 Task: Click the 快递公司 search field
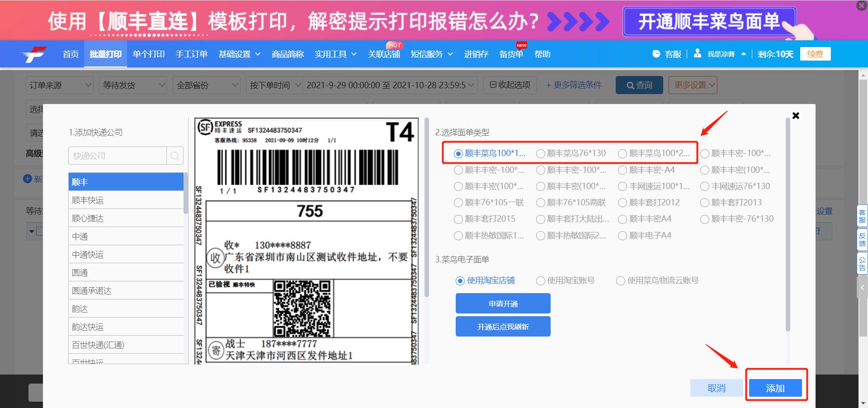click(x=118, y=156)
